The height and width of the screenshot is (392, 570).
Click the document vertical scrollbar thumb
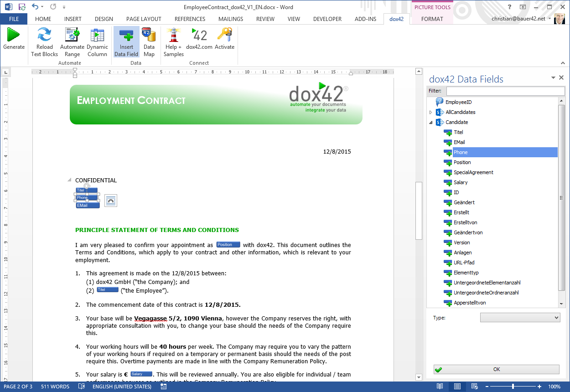[x=419, y=210]
